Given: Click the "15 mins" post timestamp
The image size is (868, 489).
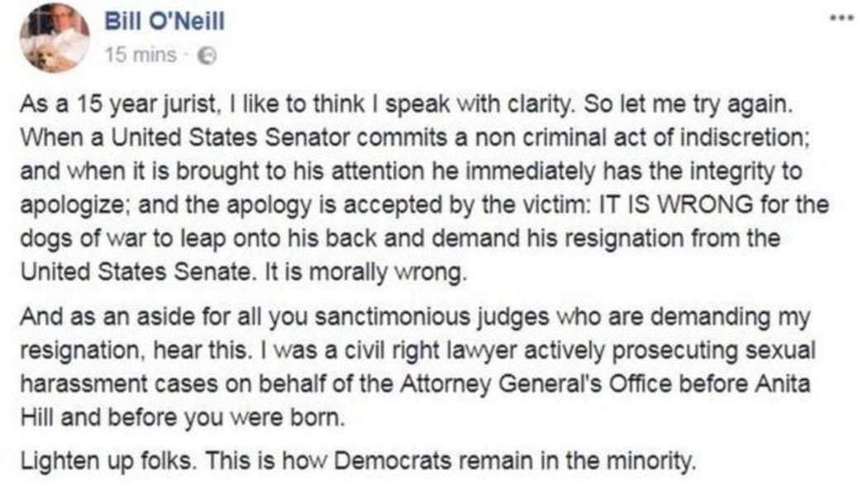Looking at the screenshot, I should 140,55.
